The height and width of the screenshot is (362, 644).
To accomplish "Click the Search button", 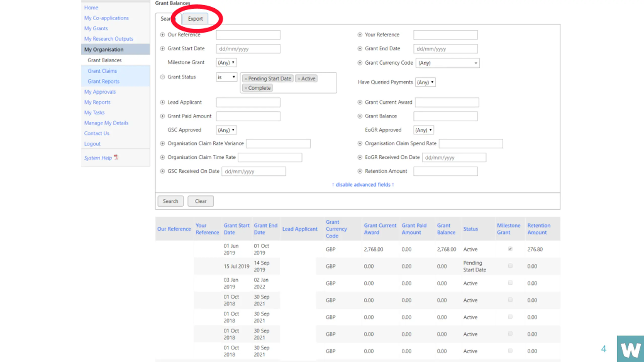I will 171,201.
